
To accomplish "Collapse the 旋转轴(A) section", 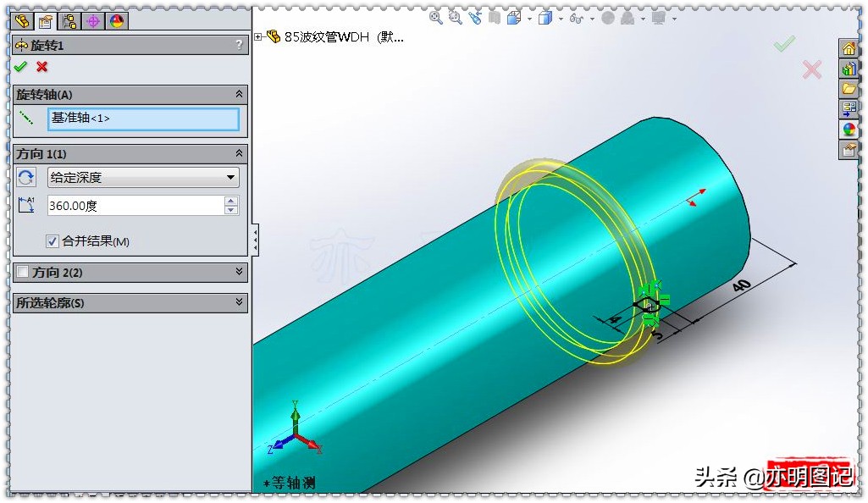I will coord(239,94).
